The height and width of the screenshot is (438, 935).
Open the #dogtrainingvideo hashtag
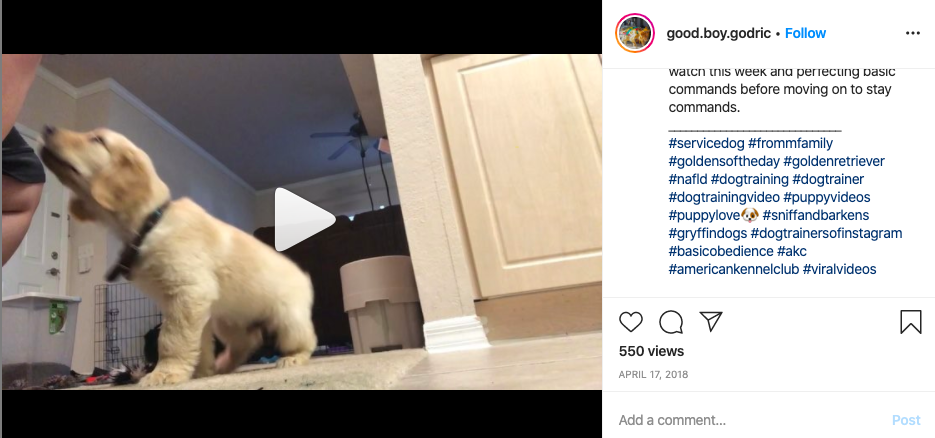click(x=724, y=197)
